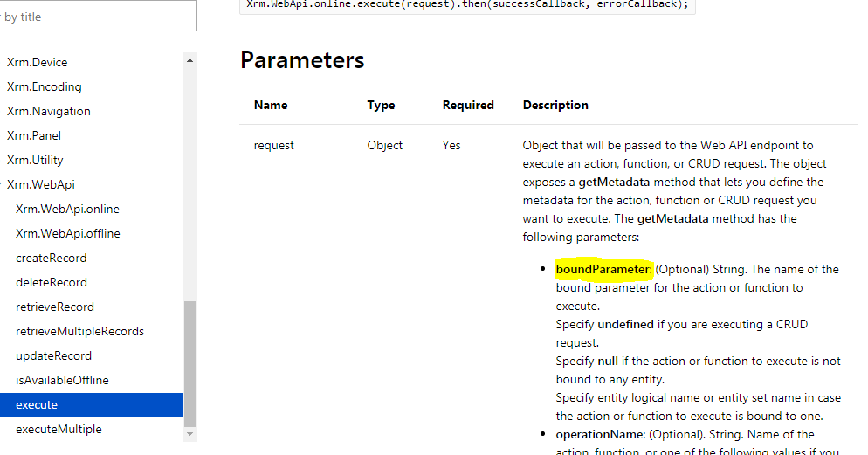
Task: Open the Xrm.Device section
Action: tap(37, 63)
